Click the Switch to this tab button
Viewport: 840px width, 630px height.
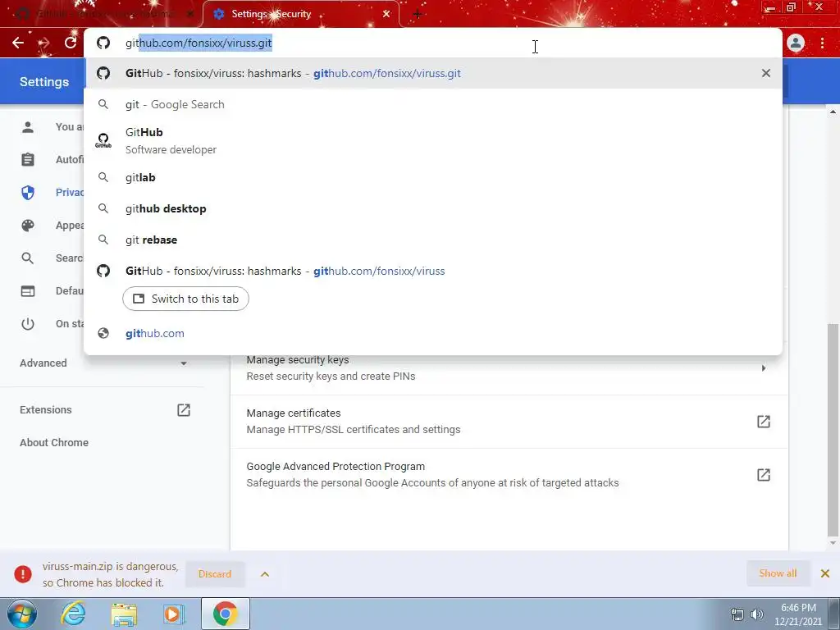pos(185,299)
